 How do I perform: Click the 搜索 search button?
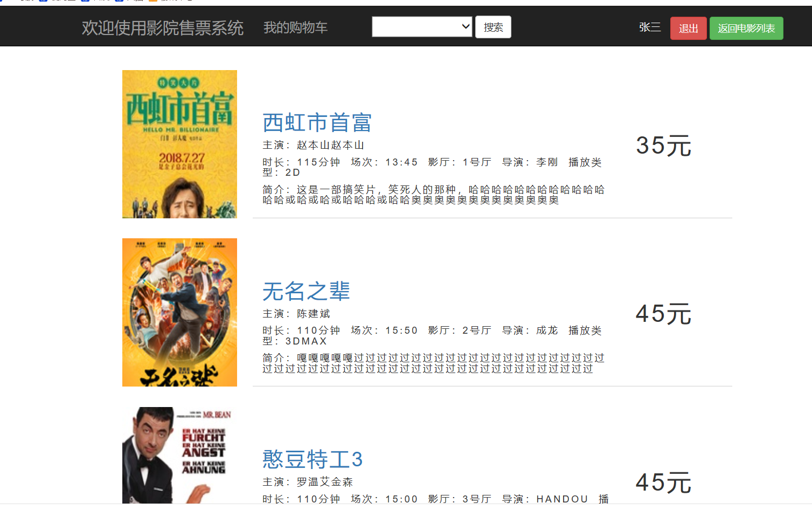[492, 26]
